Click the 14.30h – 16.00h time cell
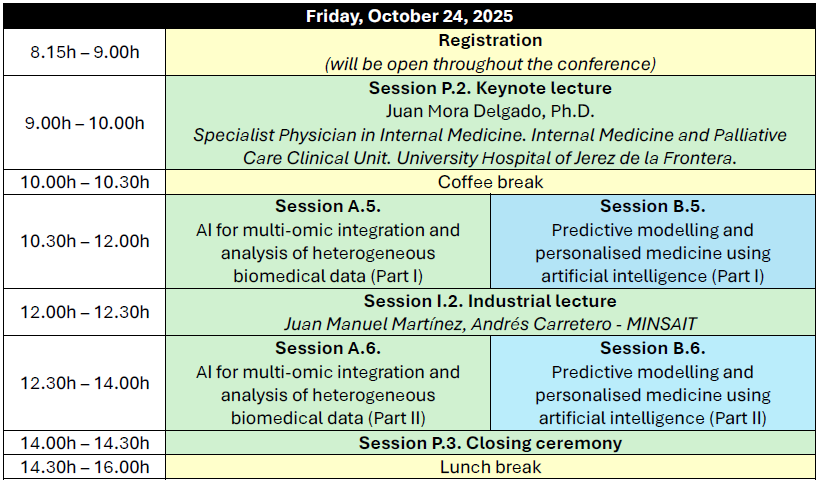The width and height of the screenshot is (820, 483). tap(84, 467)
